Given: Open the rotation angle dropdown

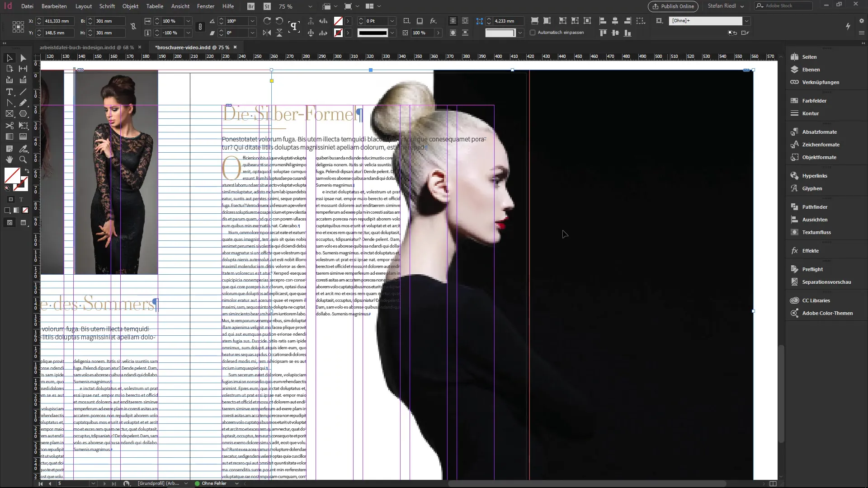Looking at the screenshot, I should pyautogui.click(x=252, y=21).
